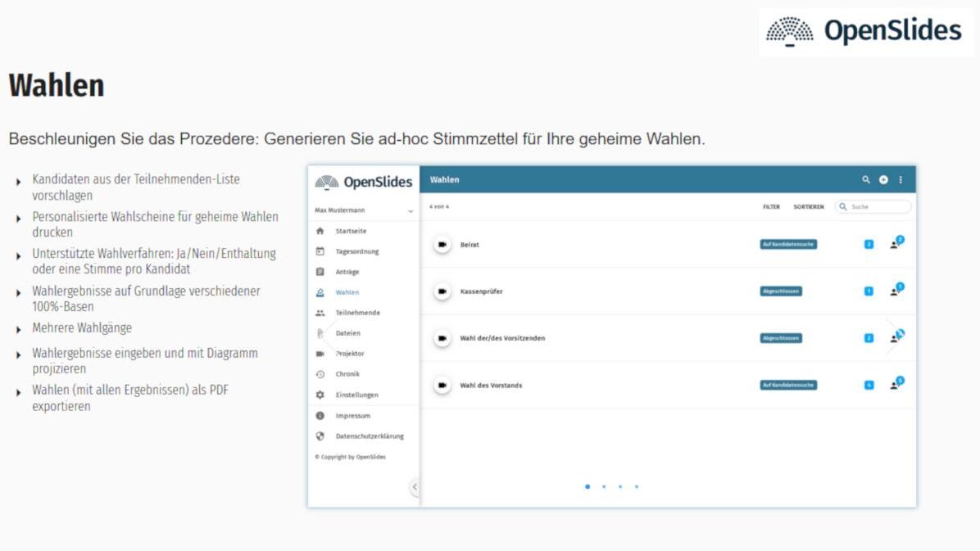Click projector icon next to Beirat
The height and width of the screenshot is (551, 980).
tap(442, 245)
